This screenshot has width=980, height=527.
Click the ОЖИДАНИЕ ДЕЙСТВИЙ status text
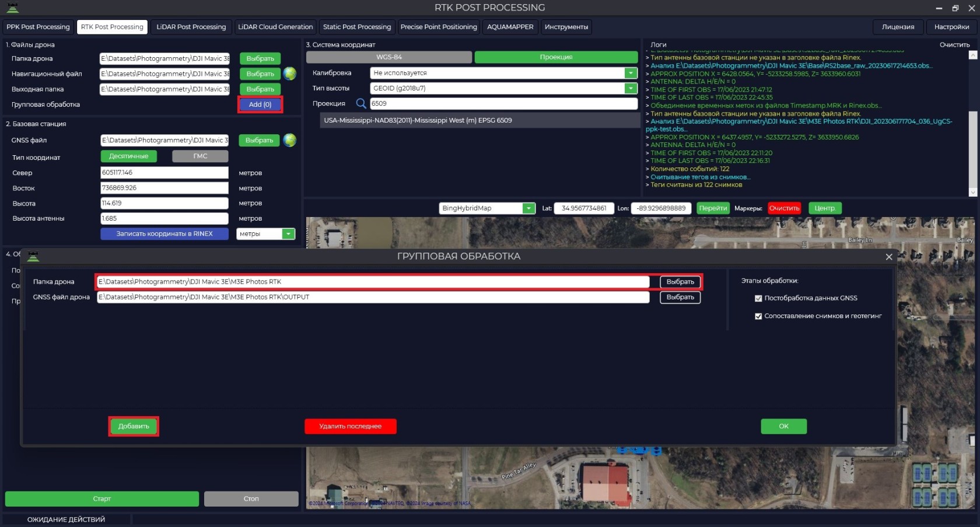[66, 519]
